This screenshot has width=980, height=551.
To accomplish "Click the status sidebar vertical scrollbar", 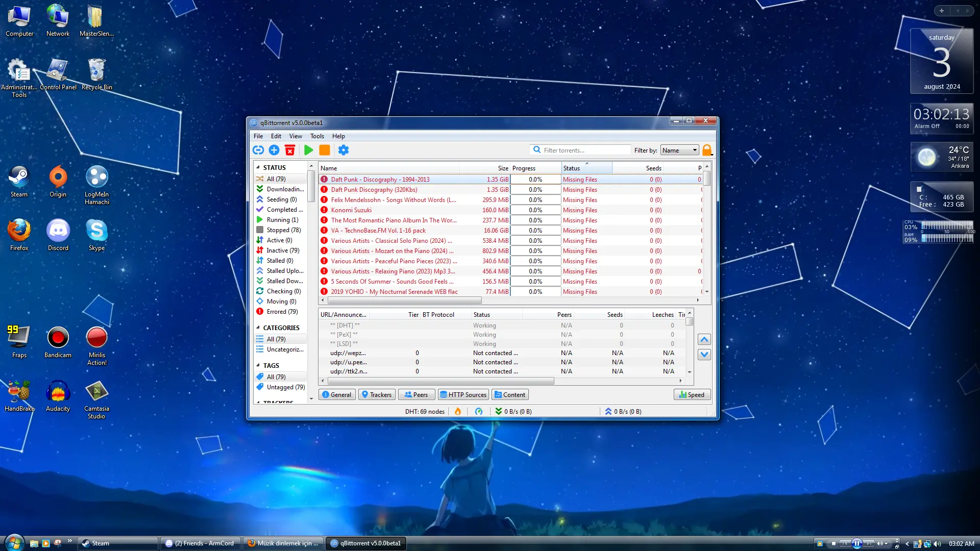I will pos(311,186).
